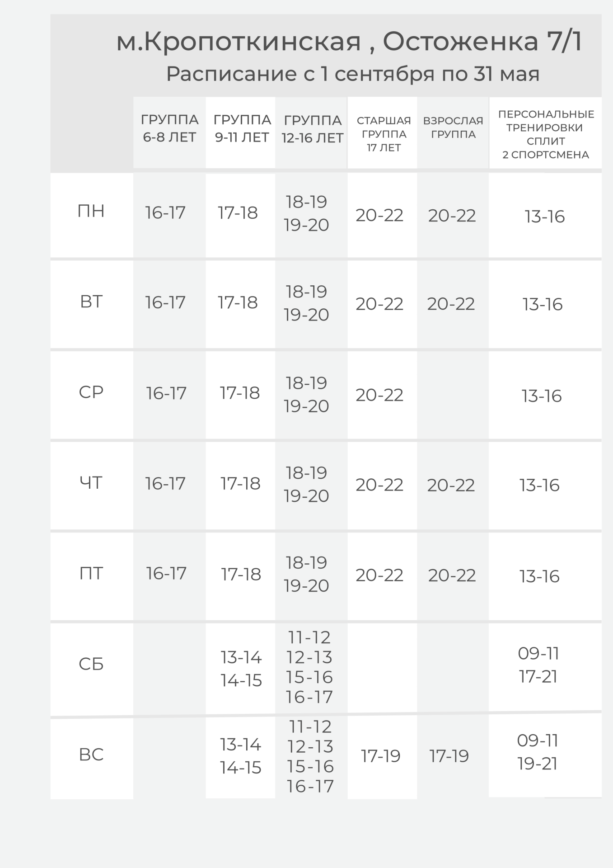The width and height of the screenshot is (613, 868).
Task: Click Saturday's 13-14 14-15 cell
Action: pyautogui.click(x=241, y=668)
